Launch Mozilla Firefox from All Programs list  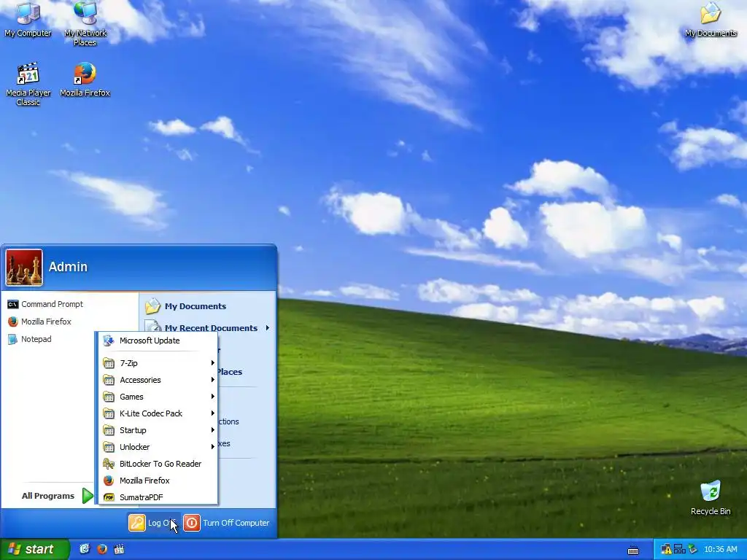click(158, 481)
